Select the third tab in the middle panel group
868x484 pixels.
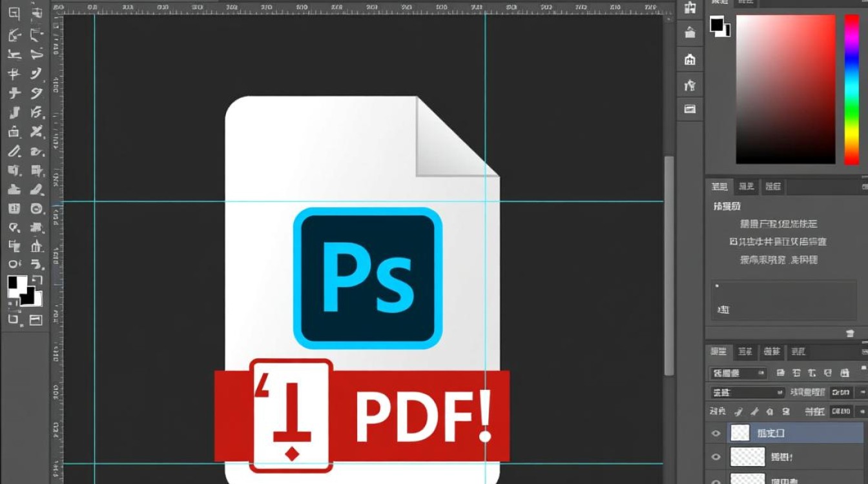(x=772, y=187)
